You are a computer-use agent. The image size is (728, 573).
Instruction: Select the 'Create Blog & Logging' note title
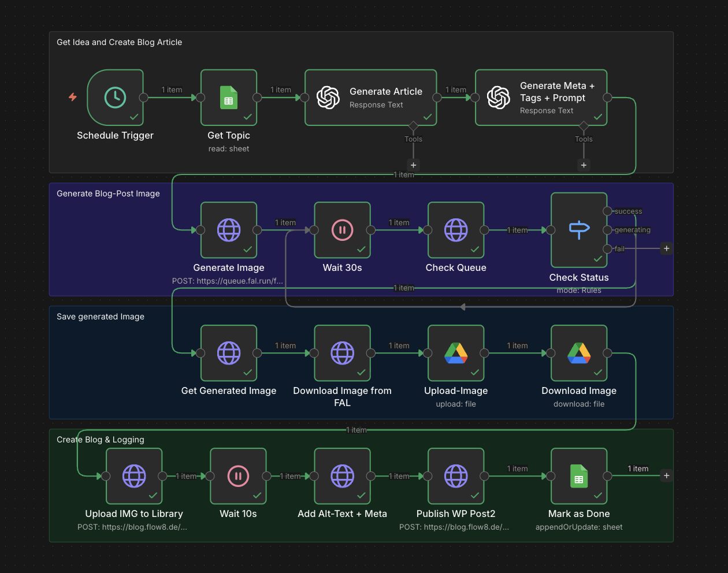(x=101, y=440)
